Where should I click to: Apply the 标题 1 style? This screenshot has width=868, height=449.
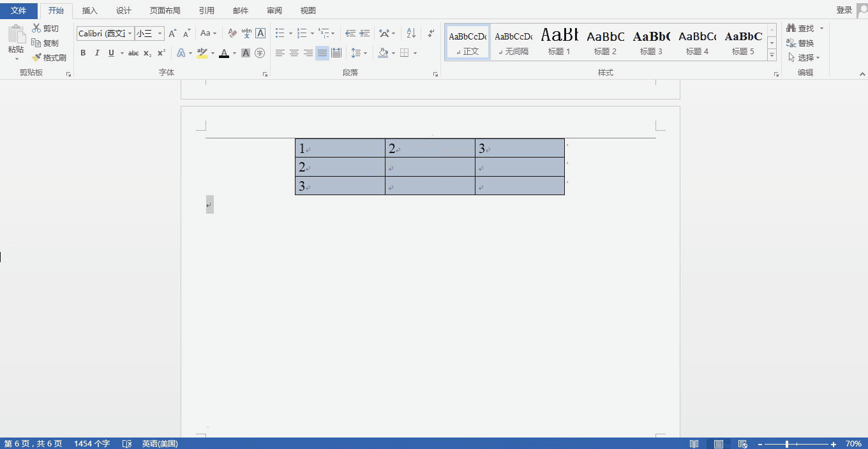pos(560,42)
